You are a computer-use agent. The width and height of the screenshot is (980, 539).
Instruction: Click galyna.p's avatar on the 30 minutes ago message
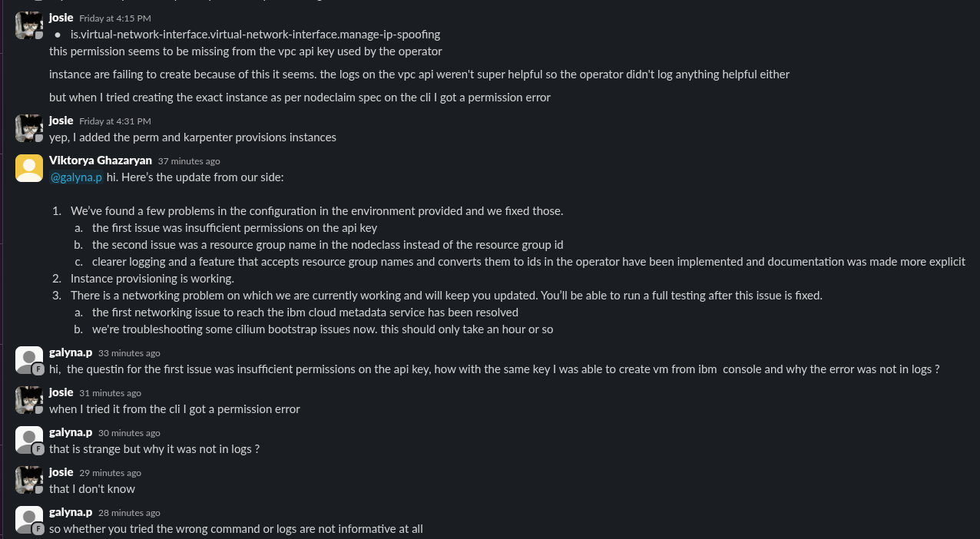28,440
